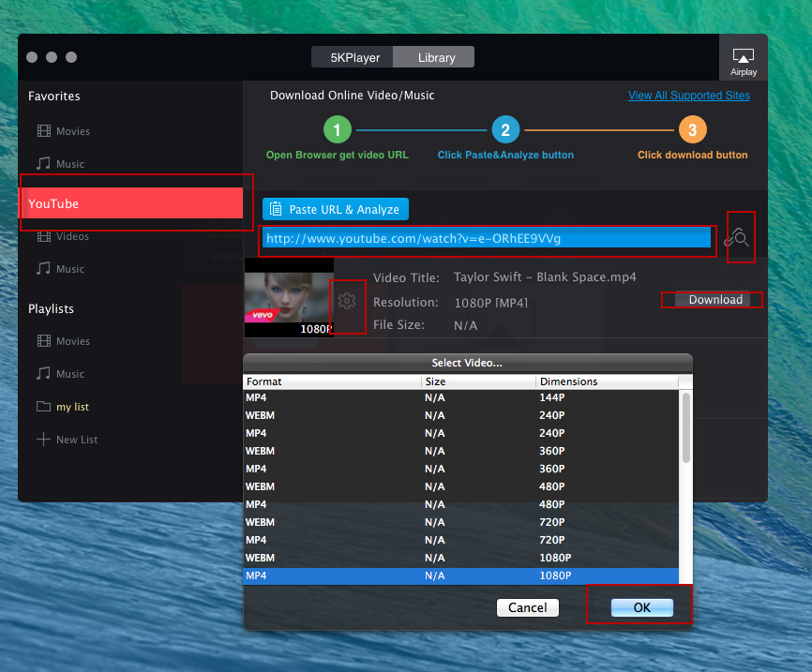Select the YouTube sidebar section

point(130,203)
